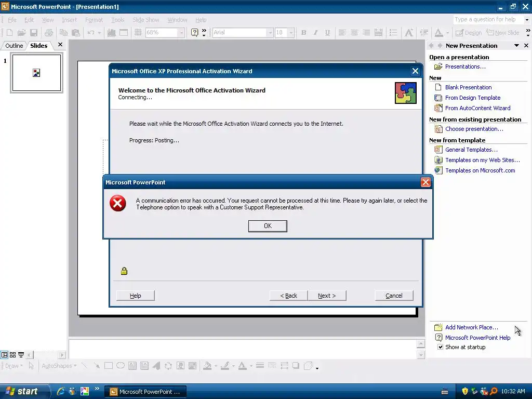532x399 pixels.
Task: Click the Insert Clip Art icon
Action: click(180, 366)
